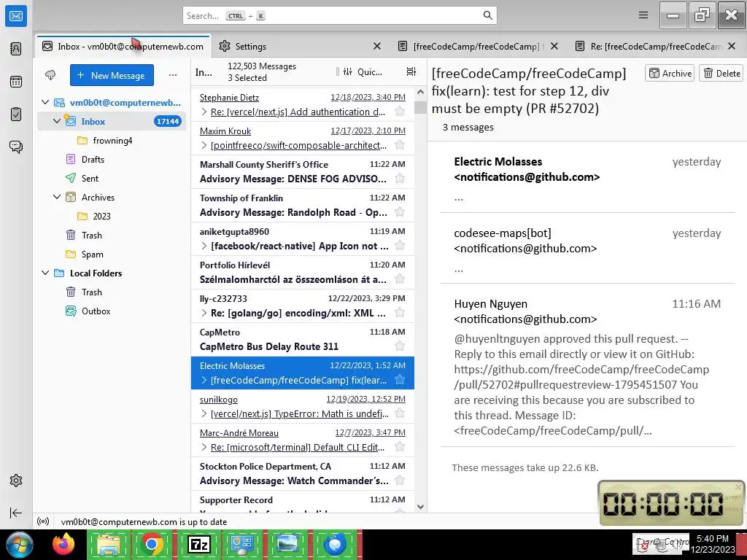Screen dimensions: 747x560
Task: Click the online status icon in status bar
Action: 43,521
